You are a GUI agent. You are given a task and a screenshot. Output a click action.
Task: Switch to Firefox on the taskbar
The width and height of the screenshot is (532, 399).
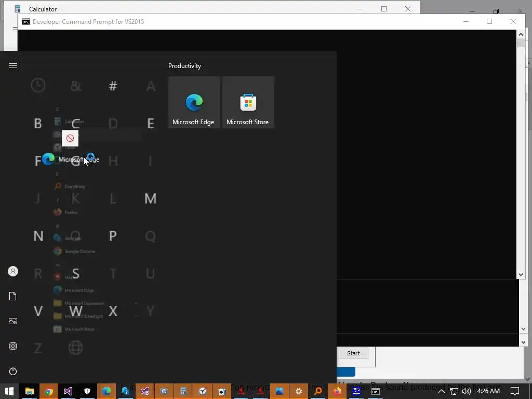click(x=337, y=391)
